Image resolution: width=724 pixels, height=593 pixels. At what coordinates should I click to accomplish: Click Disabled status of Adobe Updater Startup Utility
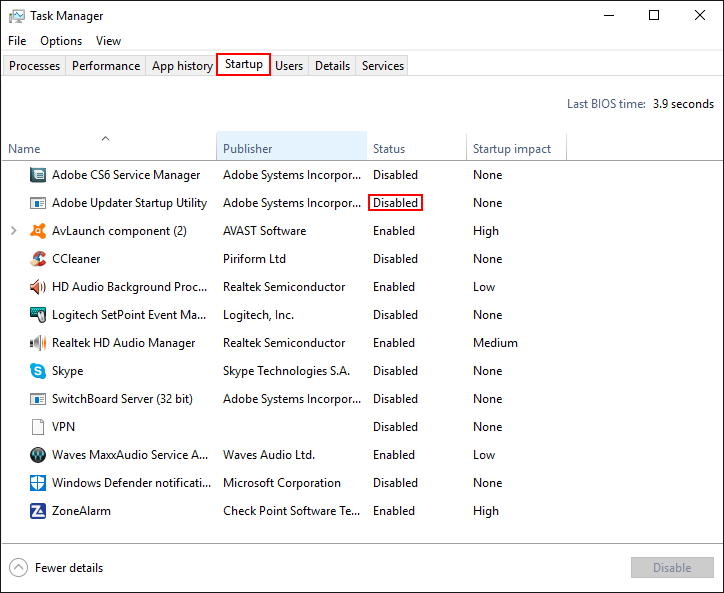[x=395, y=203]
